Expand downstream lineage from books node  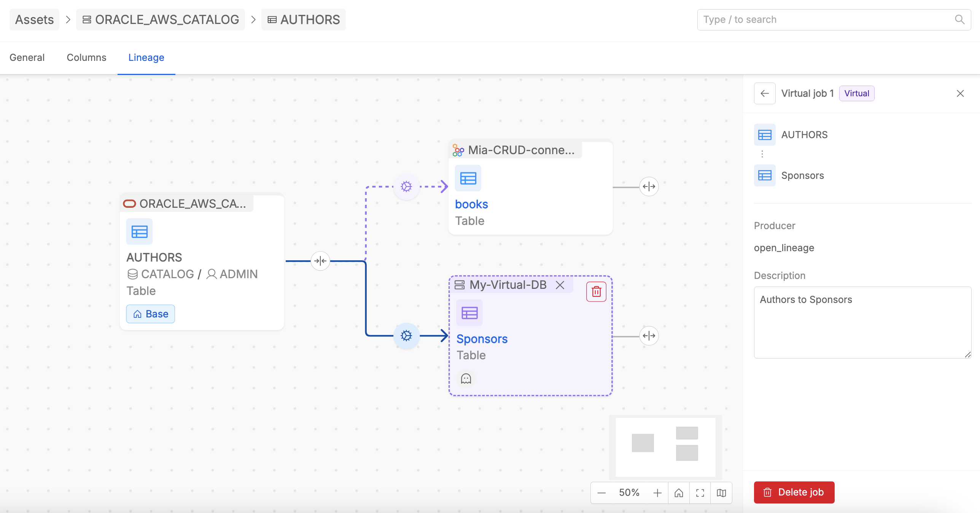649,186
